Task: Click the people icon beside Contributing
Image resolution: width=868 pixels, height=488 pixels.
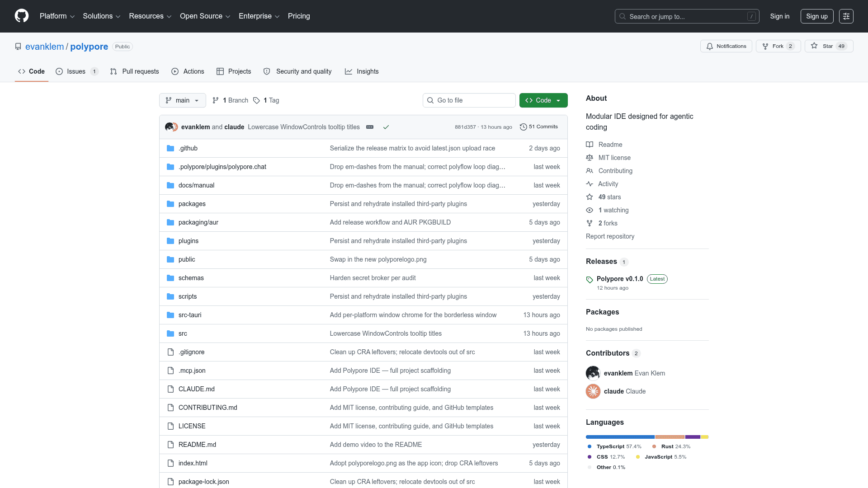Action: 590,171
